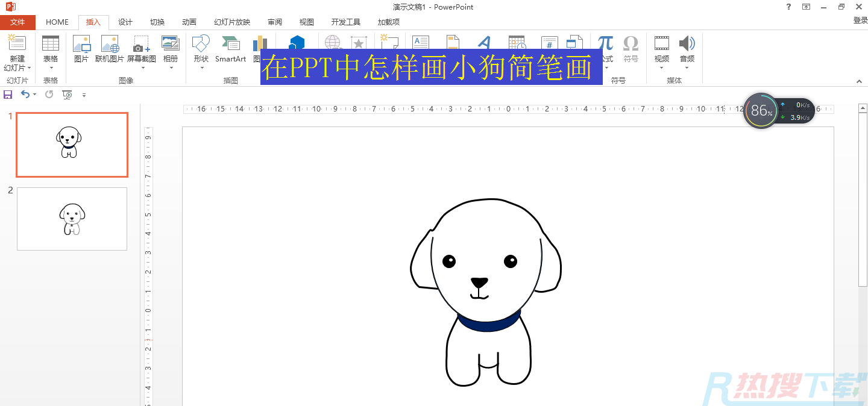
Task: Insert an equation with the π icon
Action: (x=605, y=42)
